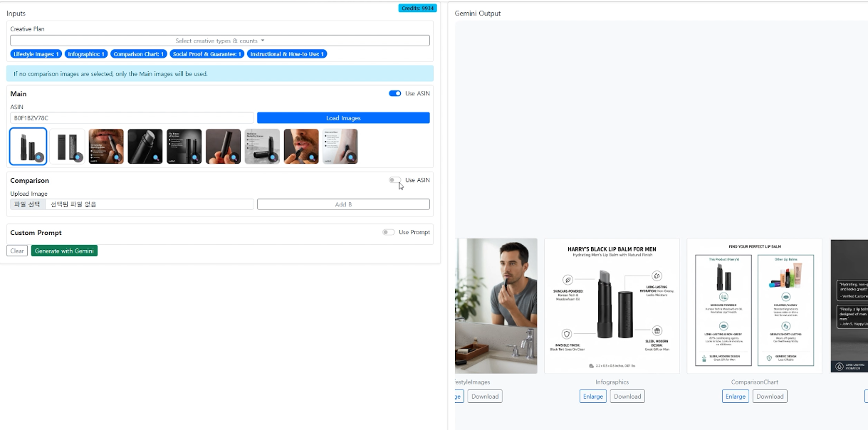868x430 pixels.
Task: Enlarge the ComparisonChart output
Action: (x=735, y=397)
